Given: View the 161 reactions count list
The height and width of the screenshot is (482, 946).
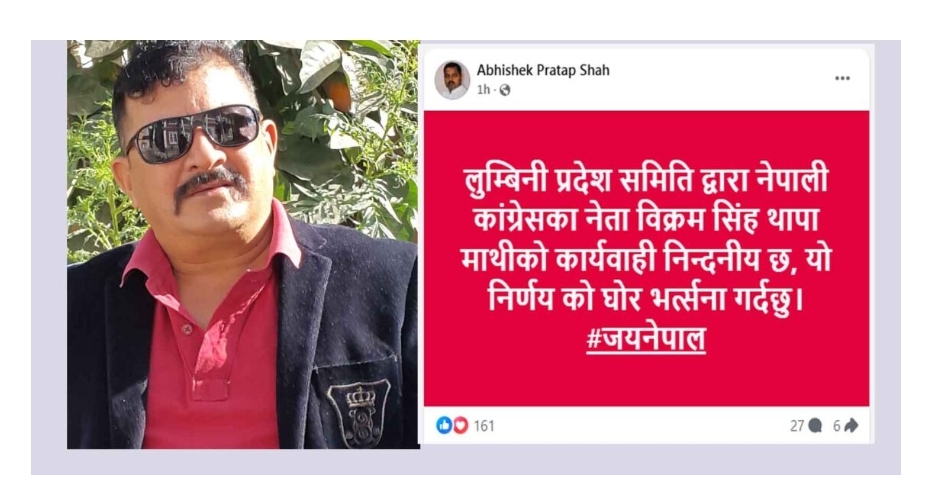Looking at the screenshot, I should click(484, 426).
